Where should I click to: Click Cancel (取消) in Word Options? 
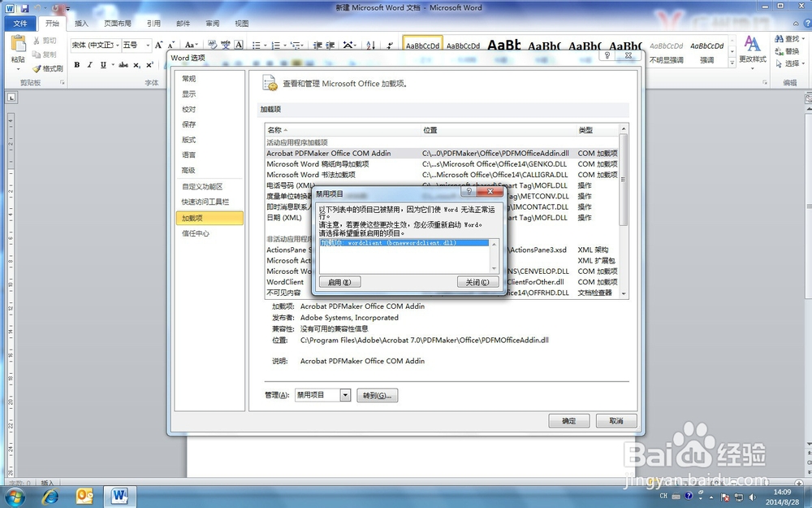coord(616,421)
